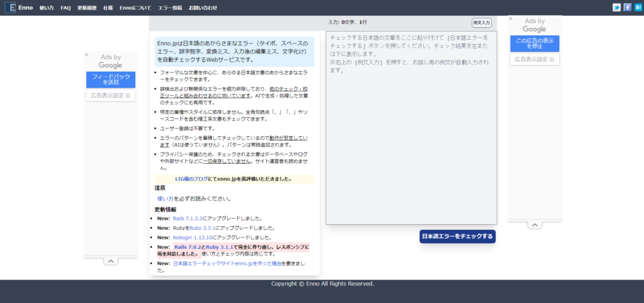Open the エラー投稿 navigation item
The image size is (644, 303).
point(170,8)
